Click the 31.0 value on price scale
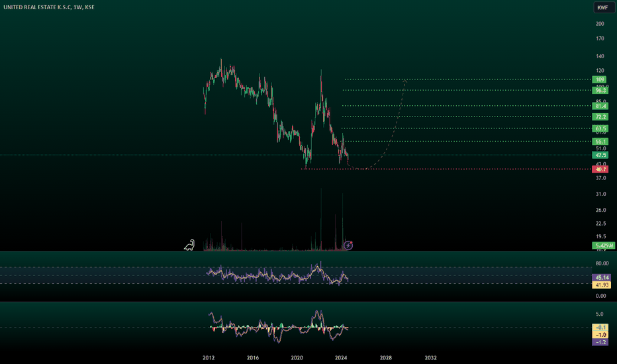Viewport: 617px width, 364px height. pos(600,194)
